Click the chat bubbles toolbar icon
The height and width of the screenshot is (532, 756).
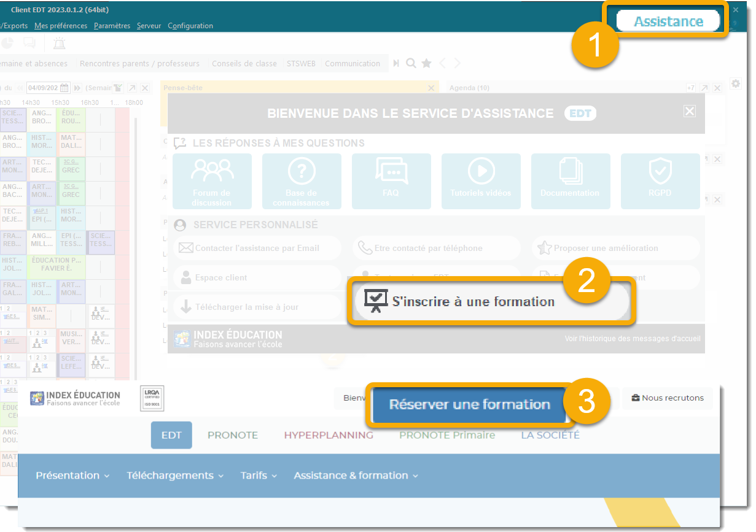(29, 43)
